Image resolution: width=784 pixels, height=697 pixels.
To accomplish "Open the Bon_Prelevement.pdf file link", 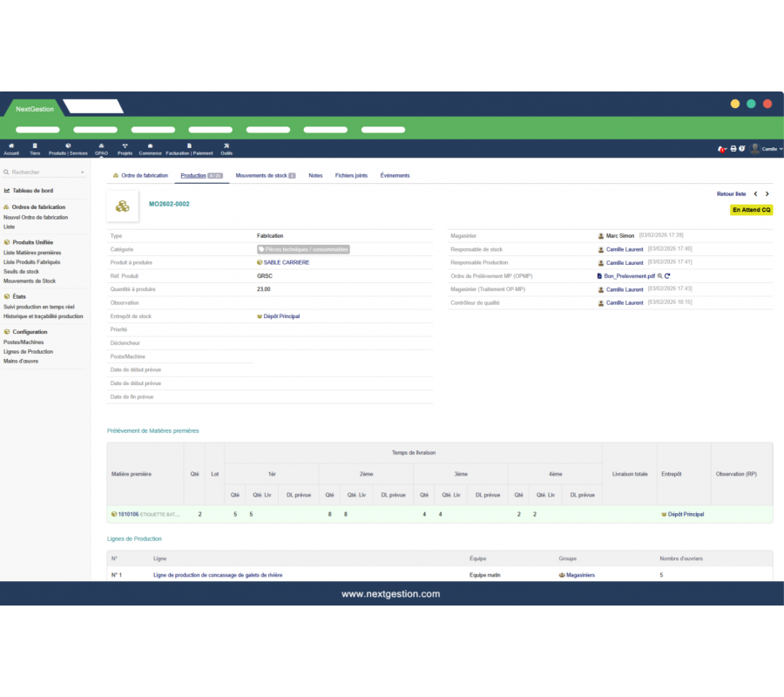I will click(629, 276).
